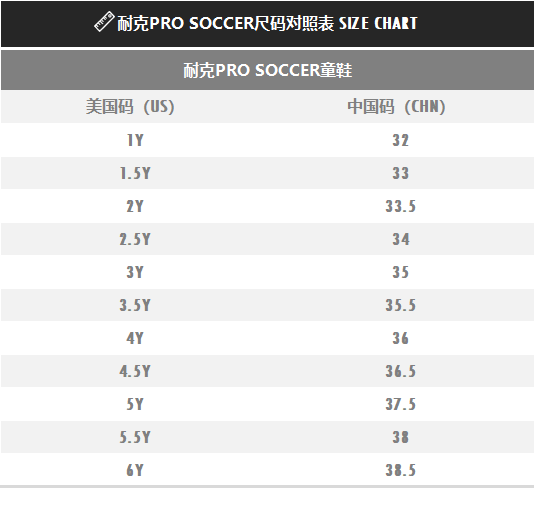Click the 美国码 (US) column header
Viewport: 534px width, 520px height.
130,107
